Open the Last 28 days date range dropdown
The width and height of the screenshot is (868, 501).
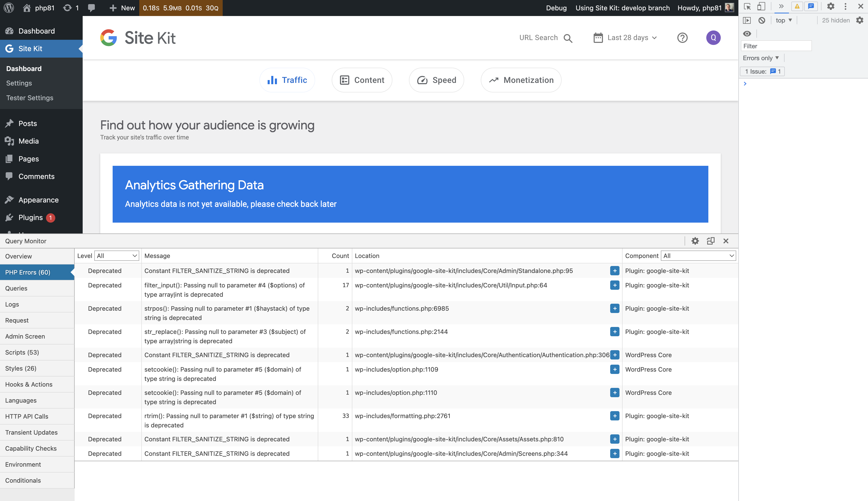625,37
